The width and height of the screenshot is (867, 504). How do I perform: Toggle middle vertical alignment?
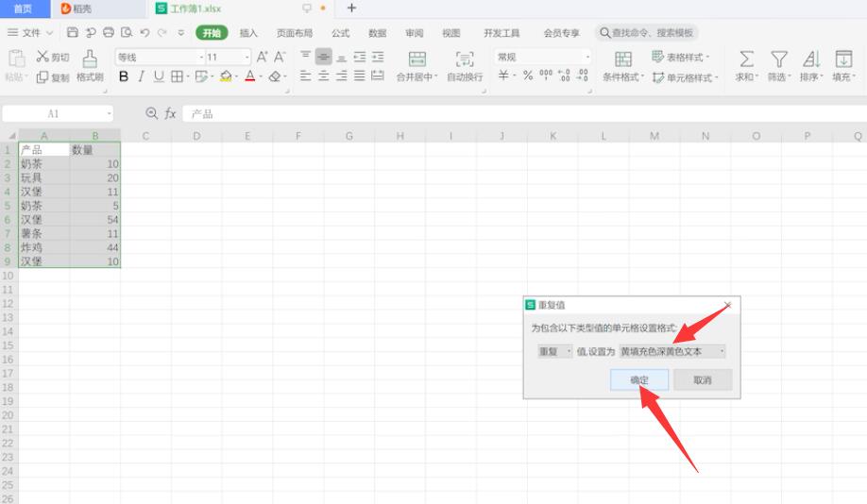(323, 57)
